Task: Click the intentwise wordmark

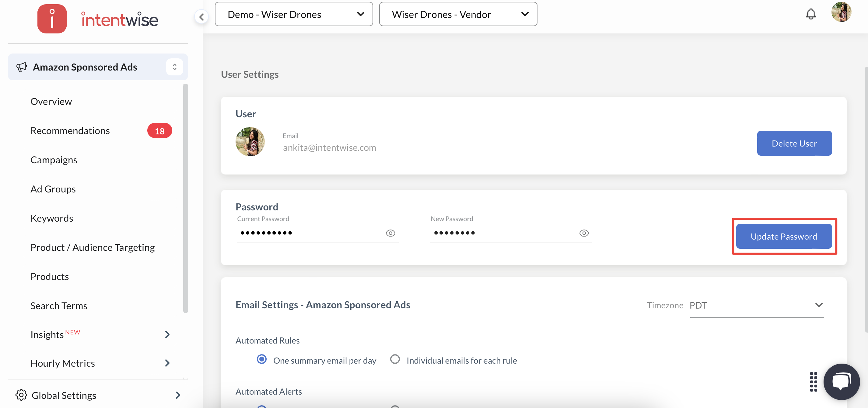Action: [x=120, y=19]
